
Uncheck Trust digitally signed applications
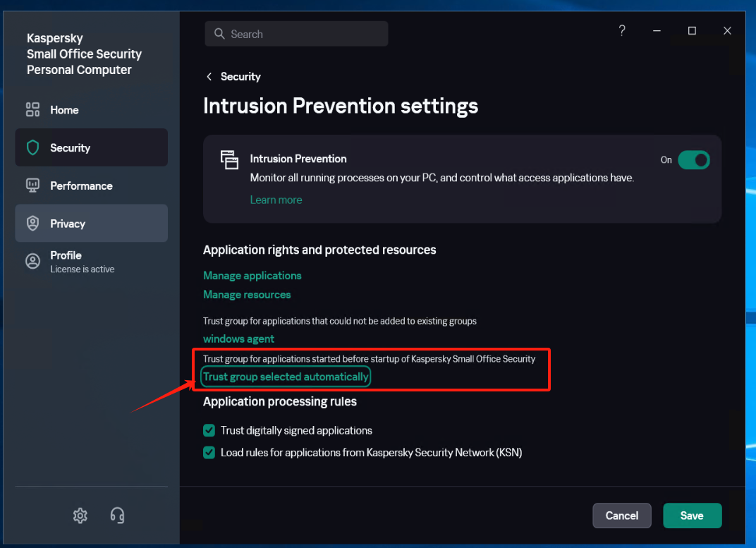(209, 430)
